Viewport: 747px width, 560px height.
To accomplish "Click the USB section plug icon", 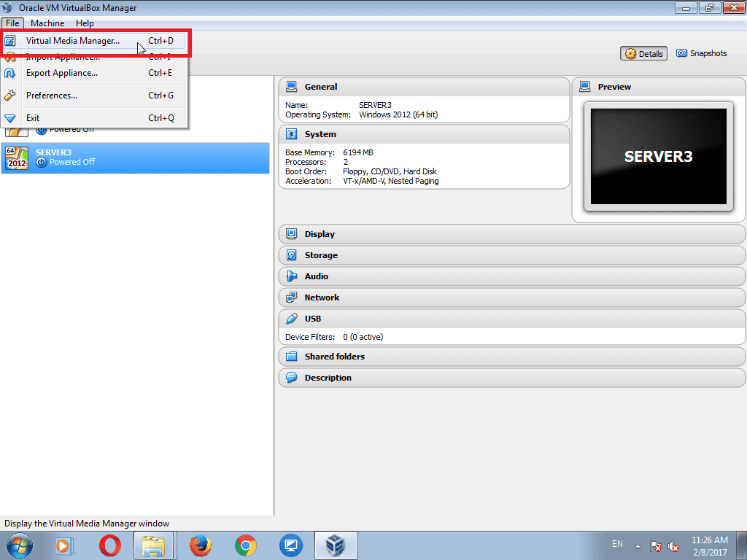I will tap(291, 318).
